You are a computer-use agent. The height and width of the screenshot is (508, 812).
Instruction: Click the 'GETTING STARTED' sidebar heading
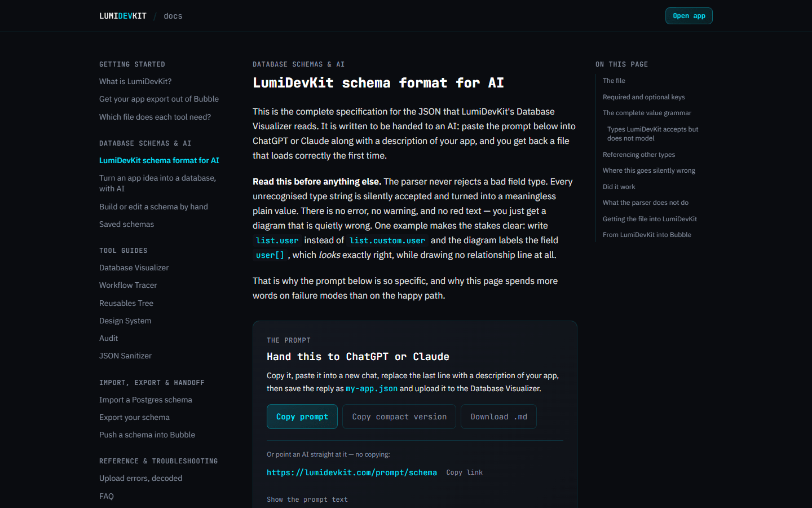[133, 64]
